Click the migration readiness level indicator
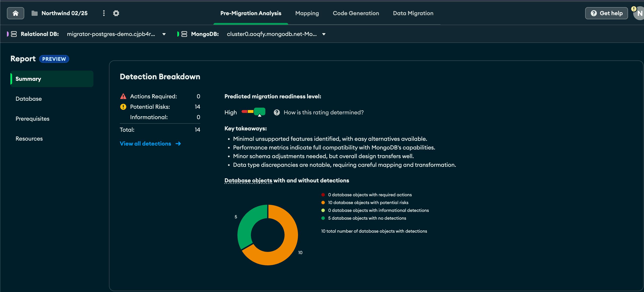This screenshot has height=292, width=644. [253, 112]
